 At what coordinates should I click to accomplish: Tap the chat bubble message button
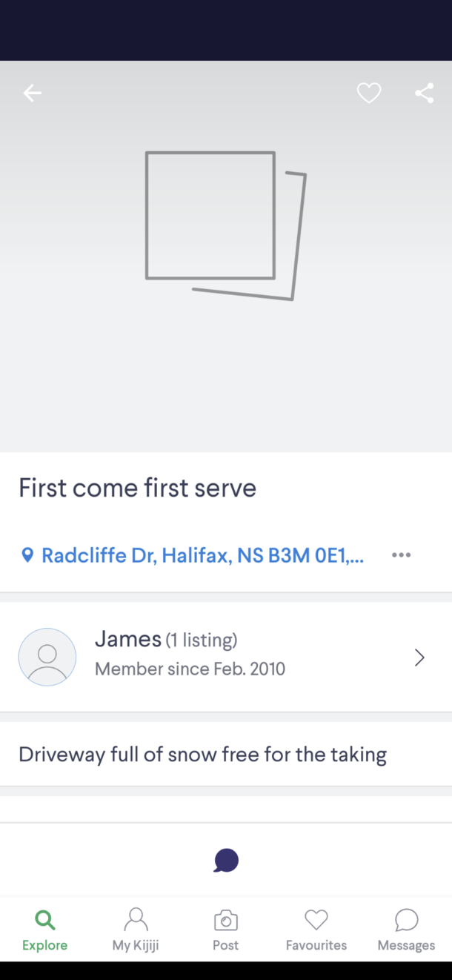tap(226, 861)
